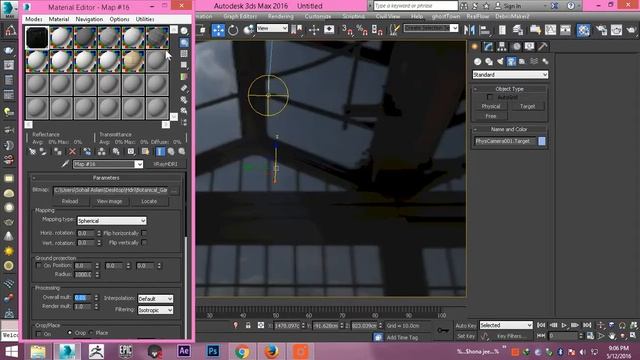Open the Standard camera type dropdown
The width and height of the screenshot is (640, 360).
[510, 75]
